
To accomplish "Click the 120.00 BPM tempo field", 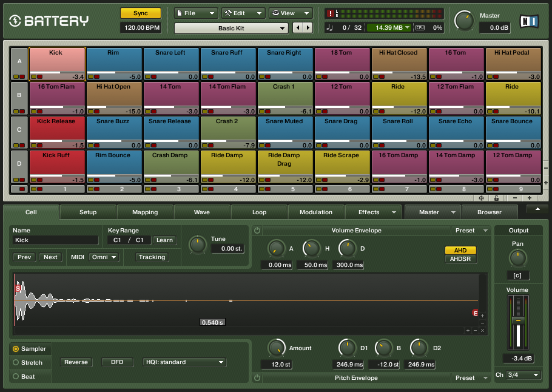I will click(142, 28).
